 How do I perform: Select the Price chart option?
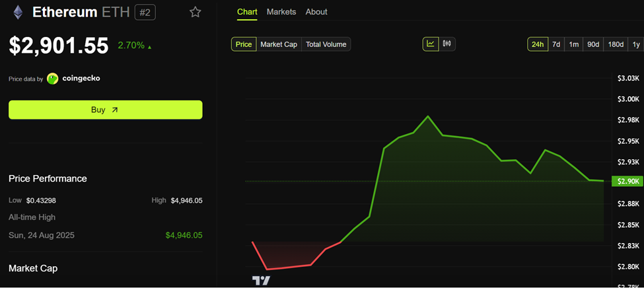coord(244,44)
